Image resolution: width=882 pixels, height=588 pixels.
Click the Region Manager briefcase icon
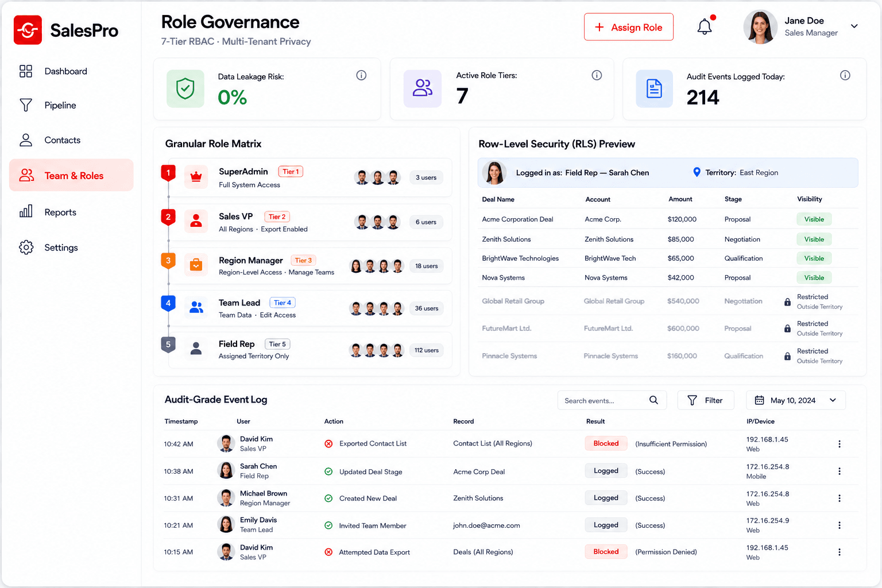(196, 265)
